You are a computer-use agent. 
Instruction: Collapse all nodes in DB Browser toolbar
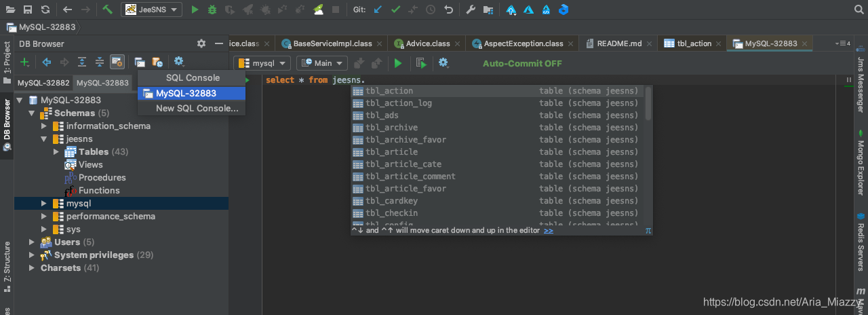pyautogui.click(x=100, y=62)
